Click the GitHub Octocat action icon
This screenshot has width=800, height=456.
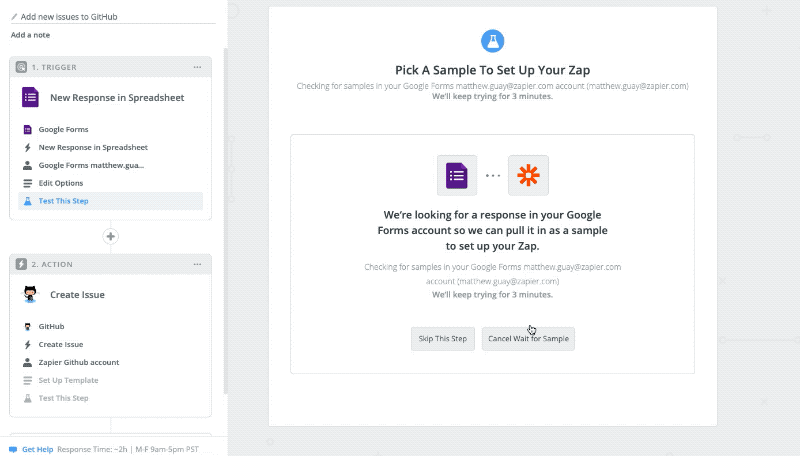[30, 294]
